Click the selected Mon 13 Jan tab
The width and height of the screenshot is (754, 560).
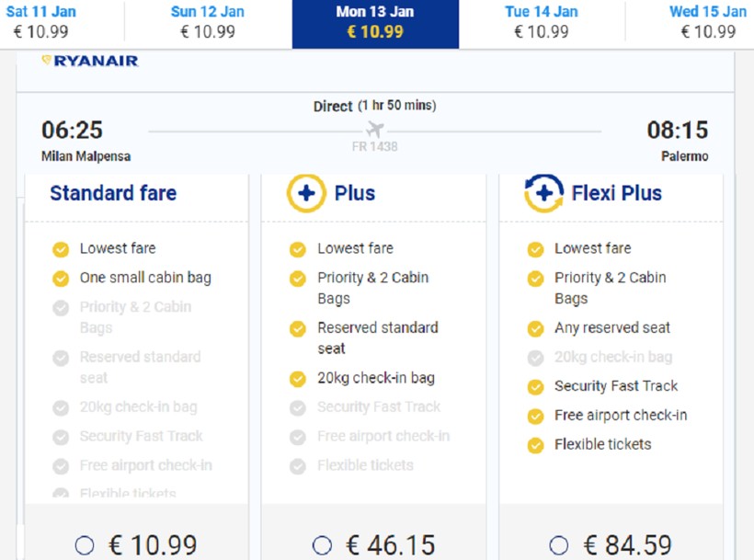[375, 22]
